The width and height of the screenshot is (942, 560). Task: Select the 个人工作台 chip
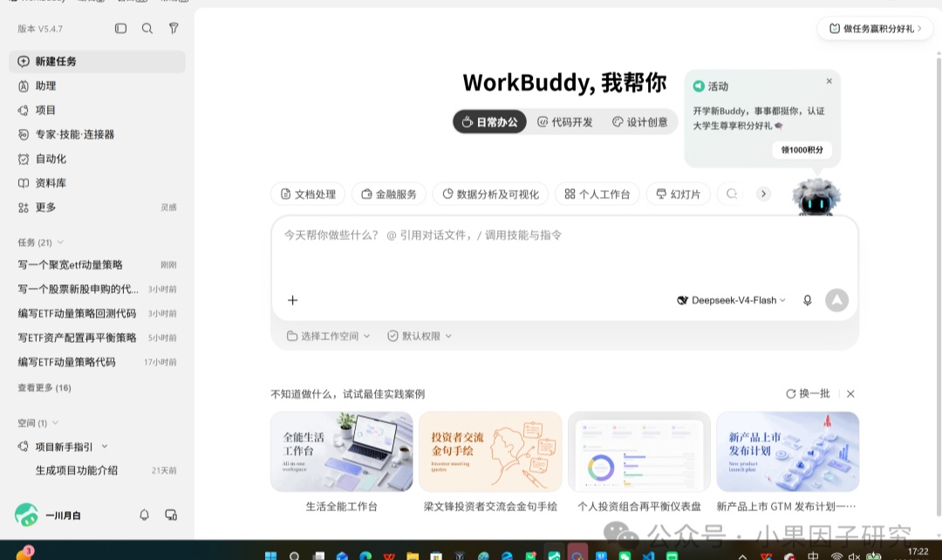[597, 194]
